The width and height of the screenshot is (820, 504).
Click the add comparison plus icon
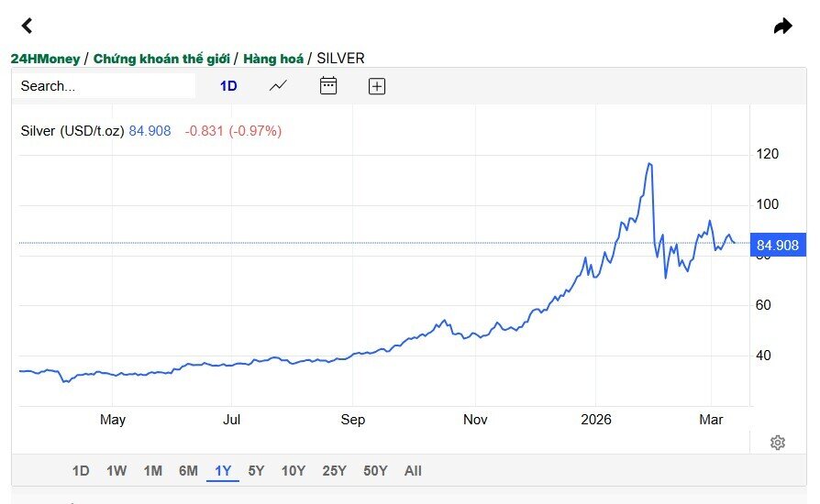[x=377, y=86]
